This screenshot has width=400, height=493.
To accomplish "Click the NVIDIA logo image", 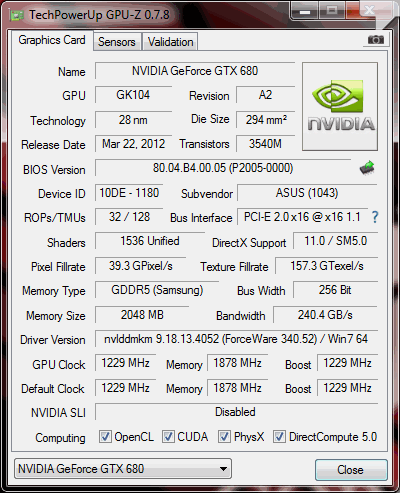I will click(x=340, y=106).
